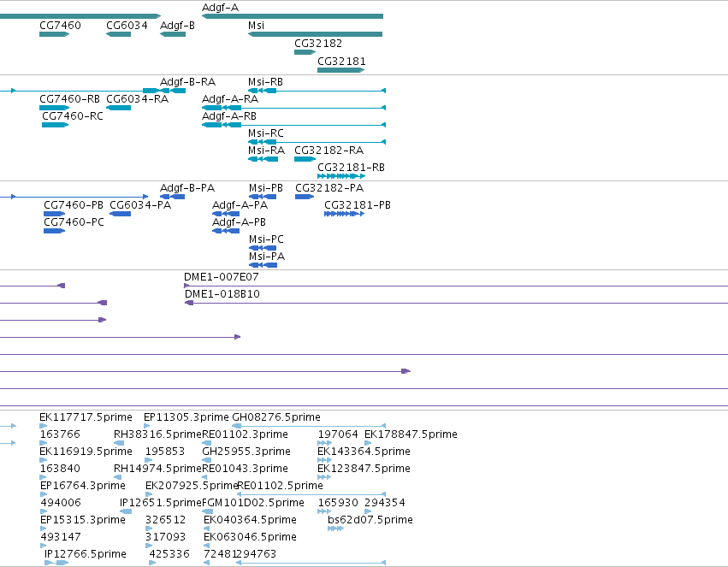Click the CG7460-PB protein label
Screen dimensions: 728x567
point(74,205)
